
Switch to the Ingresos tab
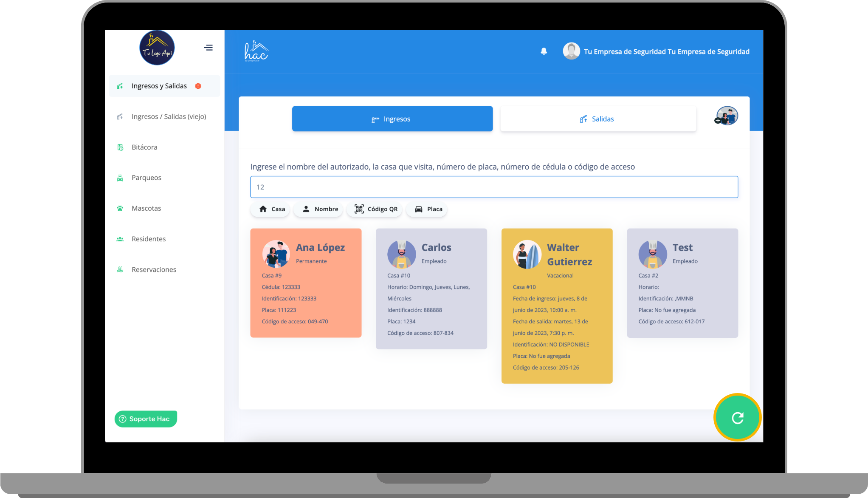(392, 119)
